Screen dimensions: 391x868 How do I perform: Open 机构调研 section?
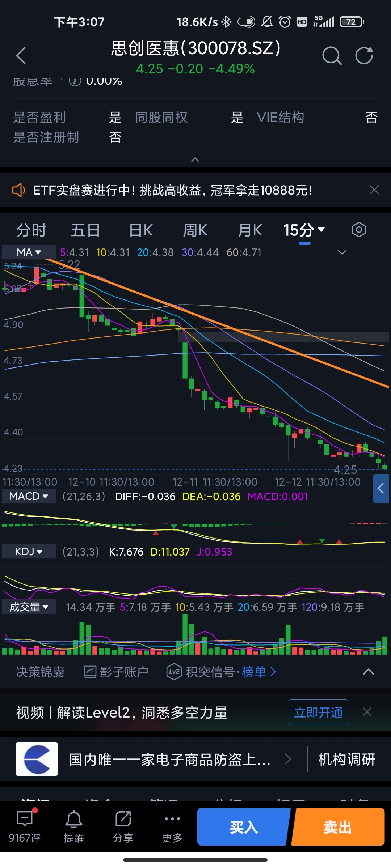[x=346, y=759]
